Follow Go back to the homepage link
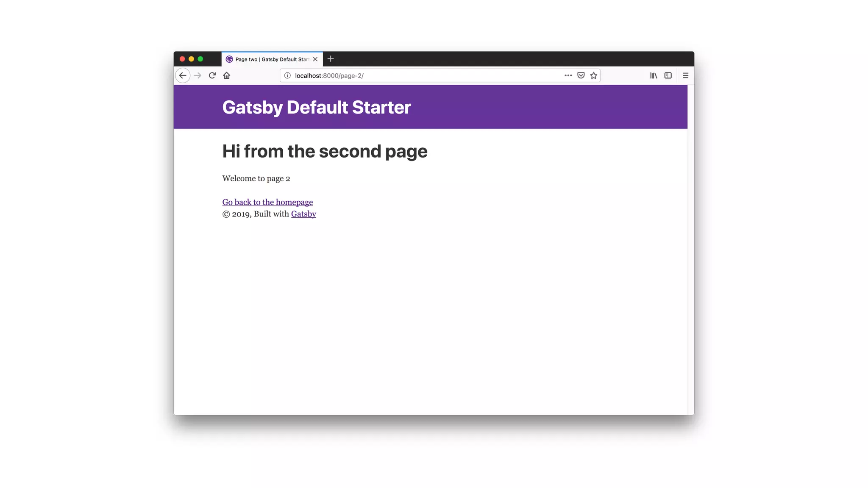 click(x=267, y=202)
